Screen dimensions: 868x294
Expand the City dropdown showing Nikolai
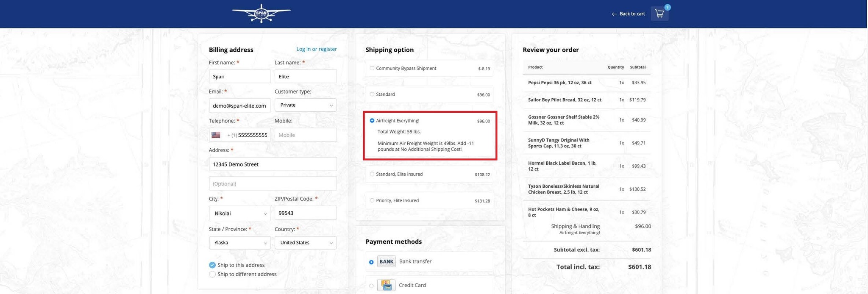[x=239, y=214]
